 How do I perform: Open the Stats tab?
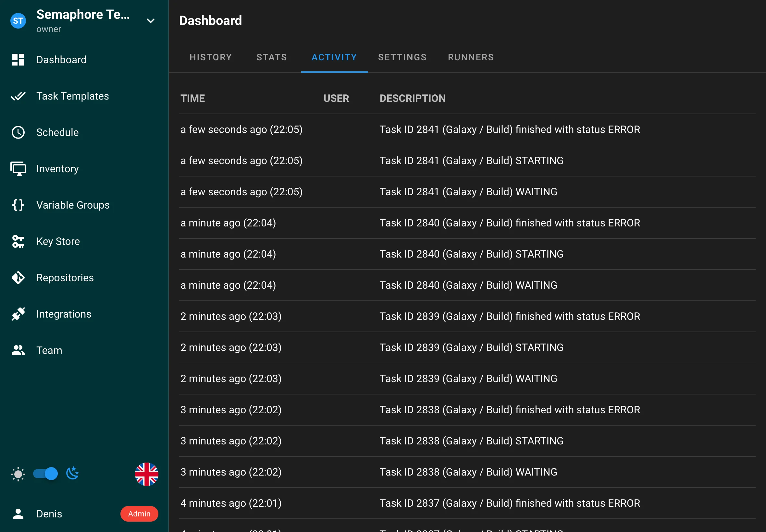271,57
